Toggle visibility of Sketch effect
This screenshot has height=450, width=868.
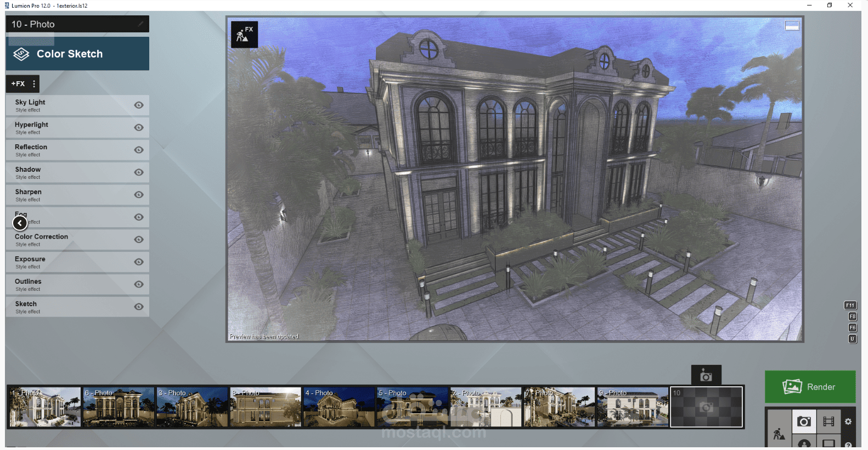coord(139,307)
